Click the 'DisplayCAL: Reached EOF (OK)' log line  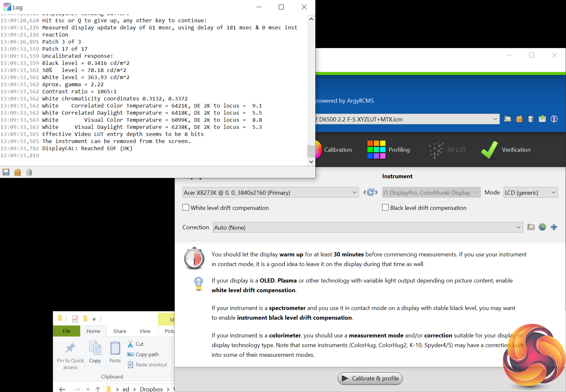[x=88, y=149]
